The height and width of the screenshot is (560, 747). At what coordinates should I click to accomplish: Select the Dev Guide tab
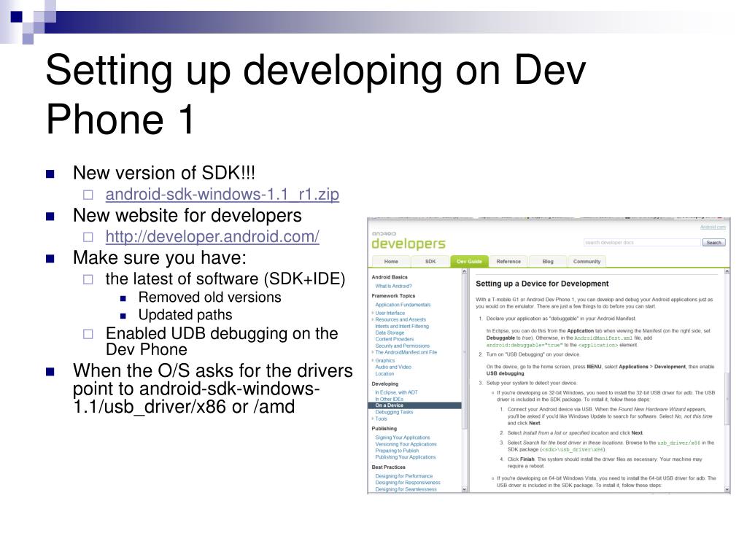pos(469,262)
